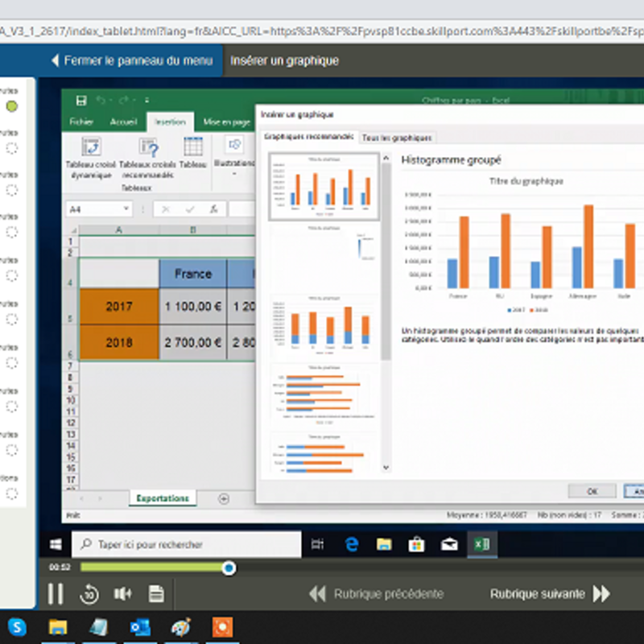Image resolution: width=644 pixels, height=644 pixels.
Task: Click cell containing 2 700,00 €
Action: coord(193,343)
